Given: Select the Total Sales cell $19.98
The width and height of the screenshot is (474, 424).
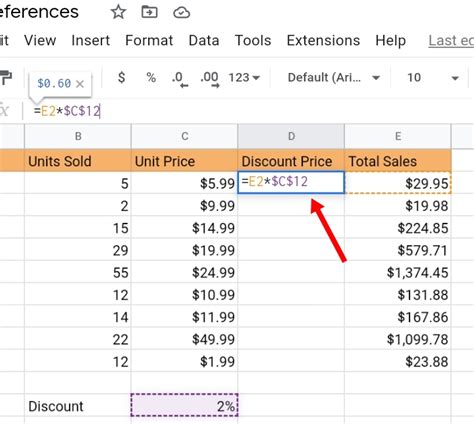Looking at the screenshot, I should click(x=398, y=205).
